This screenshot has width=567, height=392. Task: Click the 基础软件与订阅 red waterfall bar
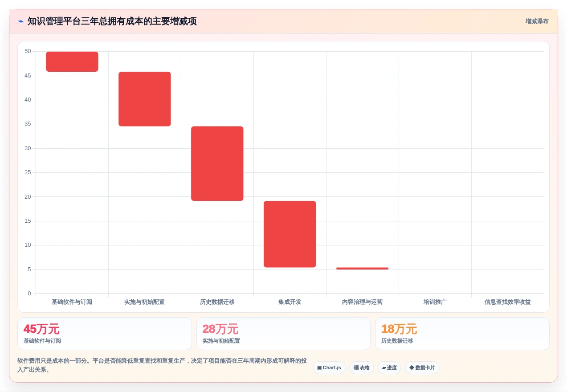[x=72, y=61]
